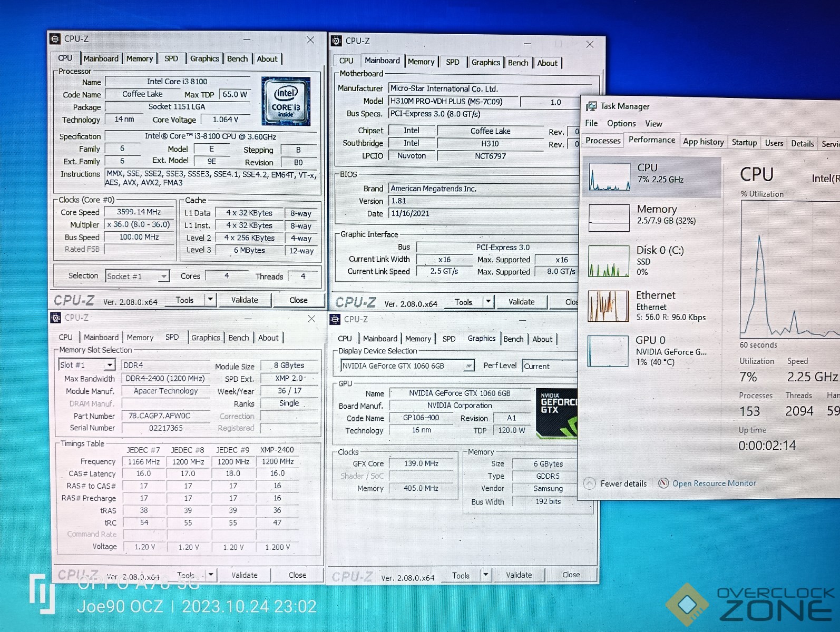The width and height of the screenshot is (840, 632).
Task: Open the Graphics tab in SPD CPU-Z window
Action: point(206,338)
